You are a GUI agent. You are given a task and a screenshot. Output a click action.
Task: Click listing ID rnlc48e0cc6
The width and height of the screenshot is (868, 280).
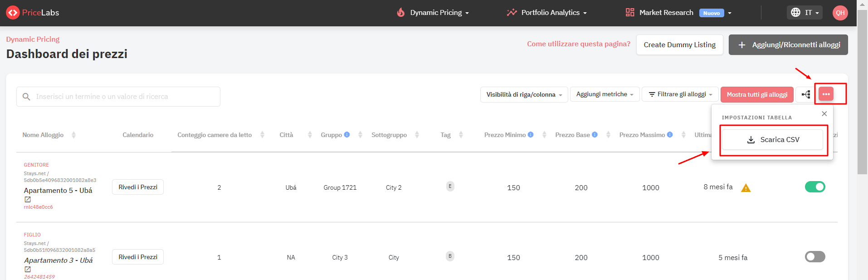(x=39, y=207)
